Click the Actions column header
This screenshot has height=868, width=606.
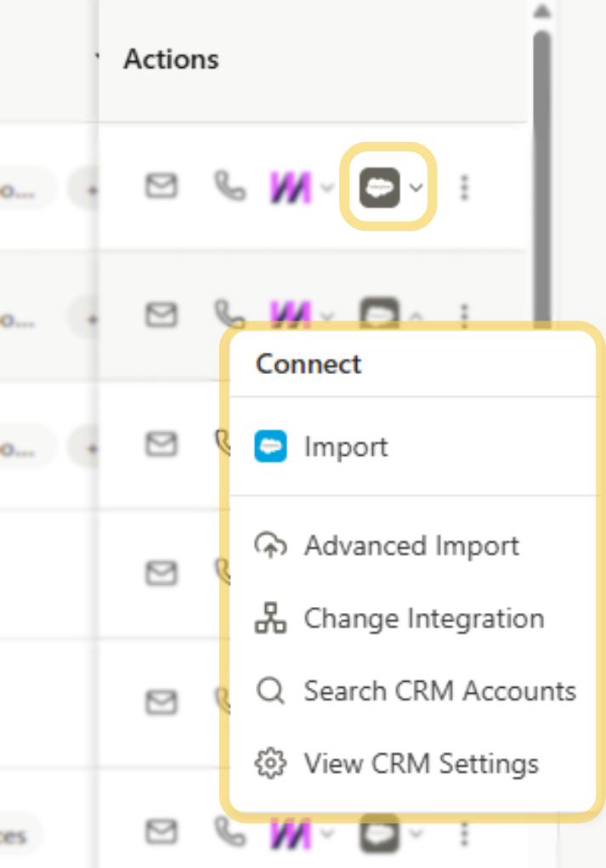point(171,60)
